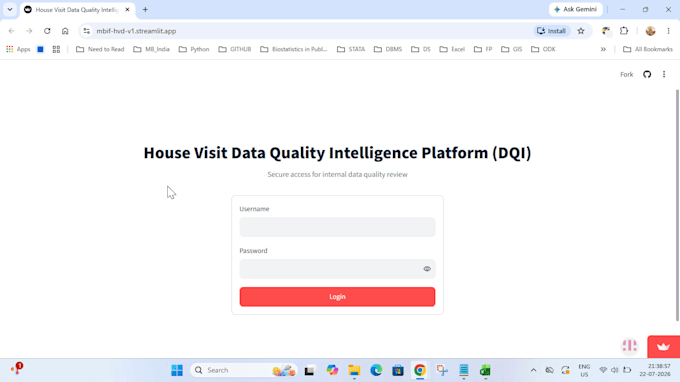The image size is (680, 382).
Task: Open Microsoft Edge from taskbar
Action: pyautogui.click(x=376, y=370)
